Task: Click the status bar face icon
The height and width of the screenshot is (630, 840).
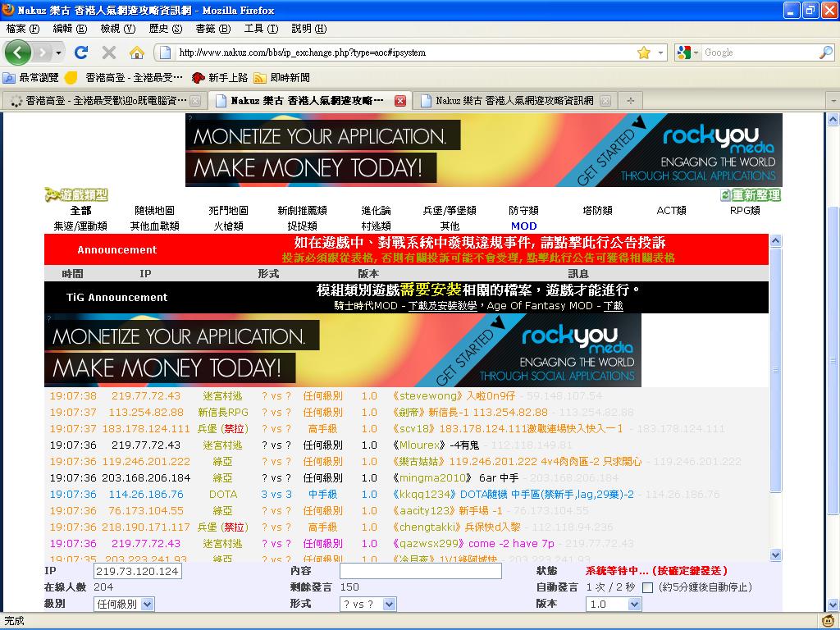Action: [829, 621]
